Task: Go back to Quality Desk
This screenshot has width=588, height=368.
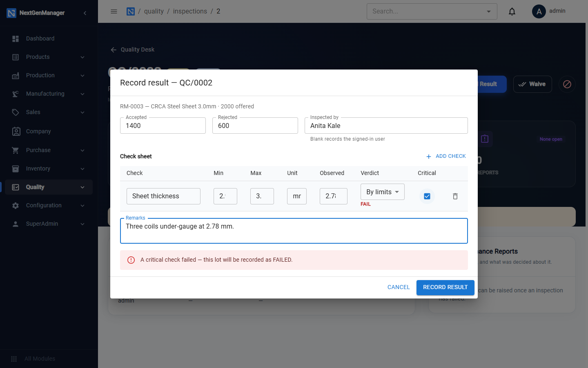Action: [132, 49]
